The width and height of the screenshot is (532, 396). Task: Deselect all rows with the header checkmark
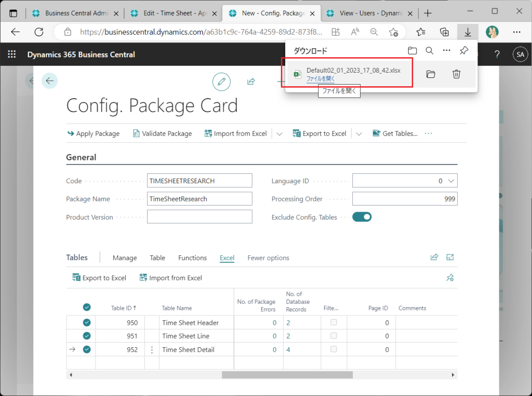(x=87, y=307)
